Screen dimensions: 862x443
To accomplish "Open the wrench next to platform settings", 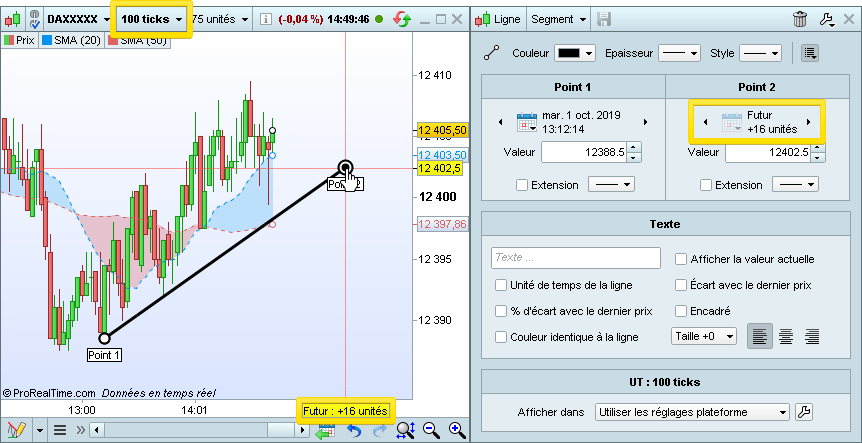I will point(804,412).
